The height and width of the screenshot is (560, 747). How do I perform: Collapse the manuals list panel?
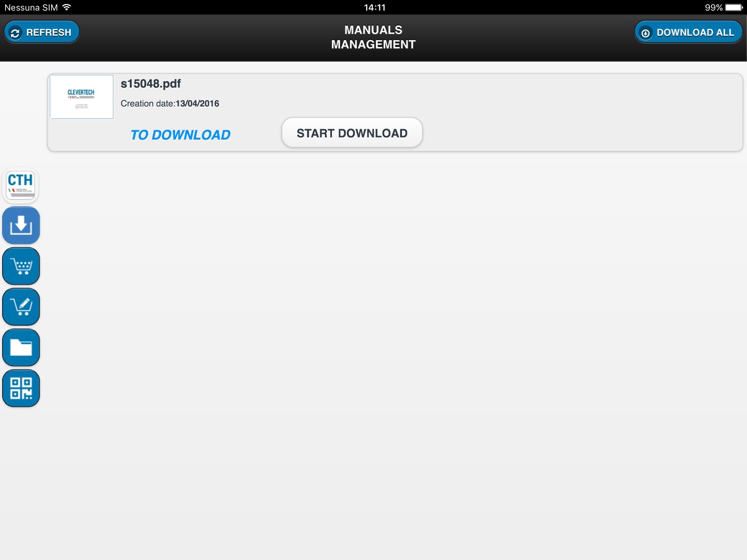click(21, 224)
